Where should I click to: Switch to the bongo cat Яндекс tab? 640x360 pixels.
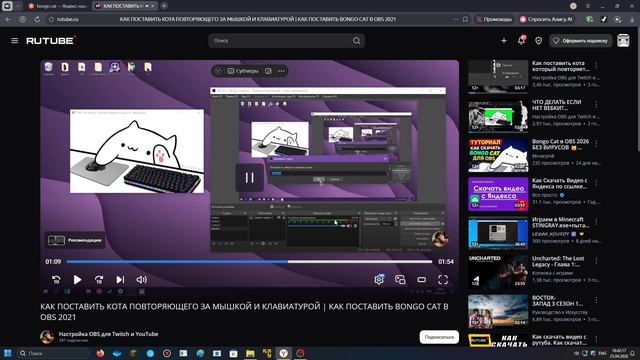(x=58, y=6)
